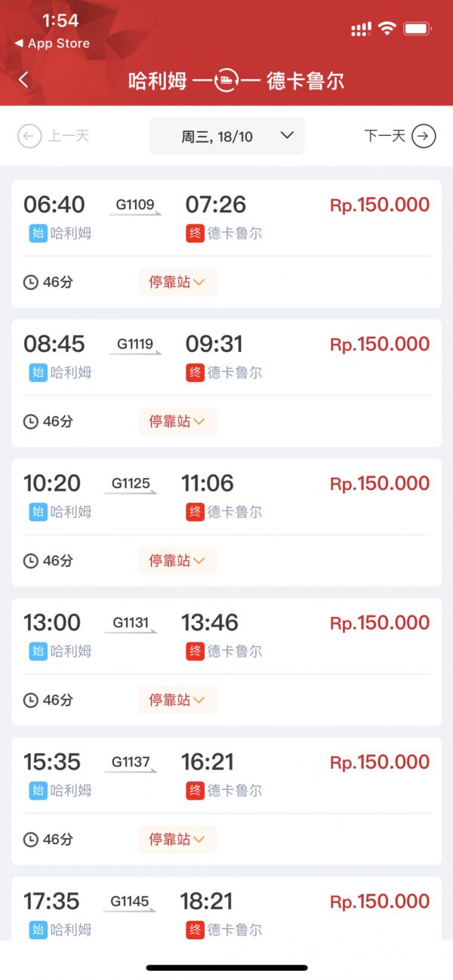Open the G1145 train at 17:35
Viewport: 453px width, 980px height.
click(x=130, y=901)
